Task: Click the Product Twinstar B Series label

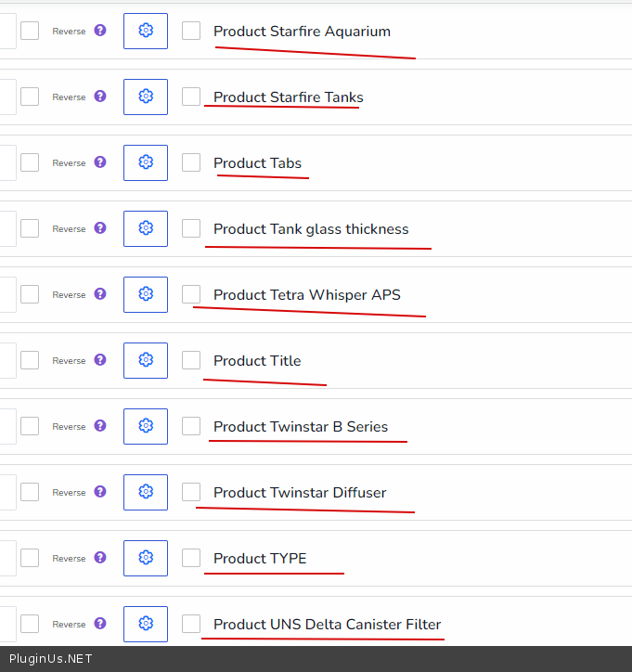Action: coord(301,427)
